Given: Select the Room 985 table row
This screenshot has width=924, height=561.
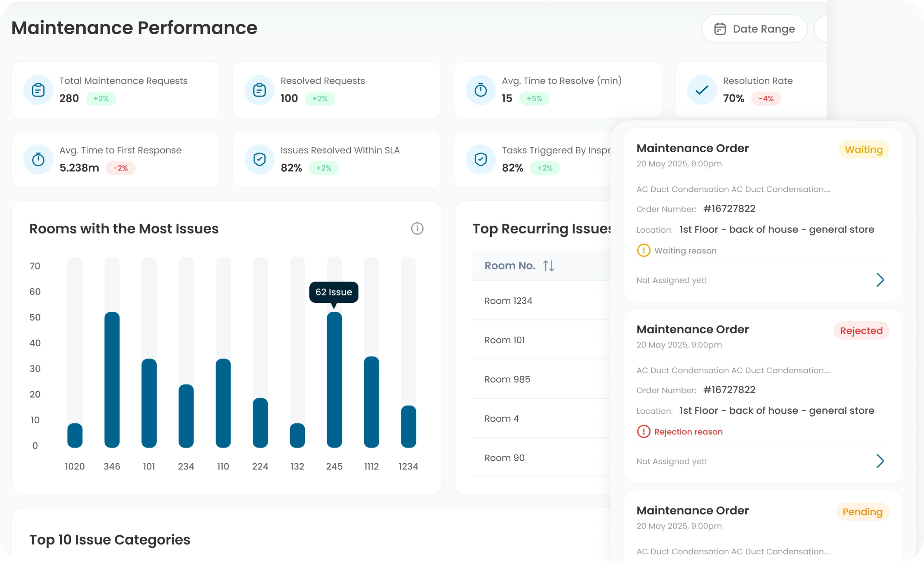Looking at the screenshot, I should click(507, 379).
